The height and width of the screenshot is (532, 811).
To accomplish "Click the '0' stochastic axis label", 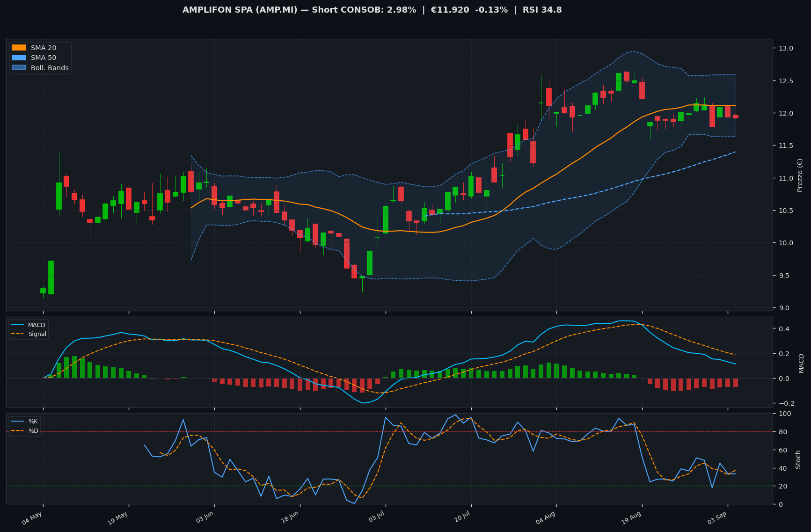I will coord(781,504).
